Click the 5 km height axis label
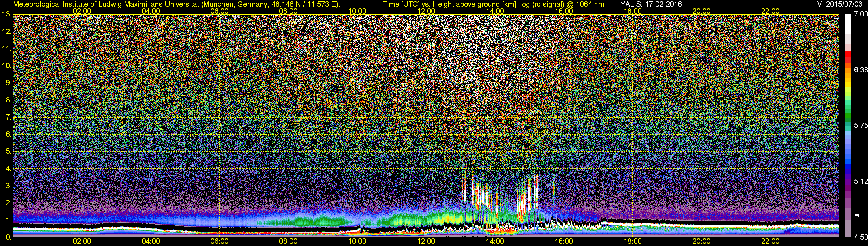Viewport: 868px width, 246px height. [8, 151]
